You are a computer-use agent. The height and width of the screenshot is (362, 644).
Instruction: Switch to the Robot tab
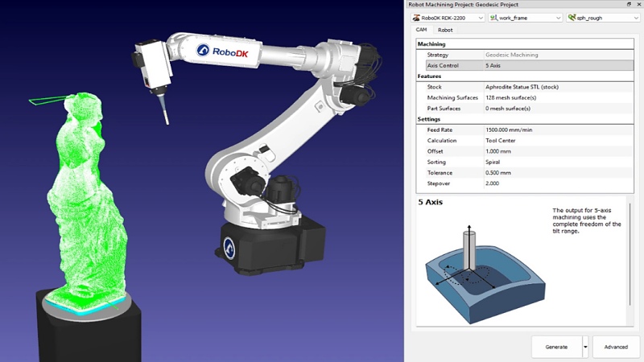pos(444,30)
